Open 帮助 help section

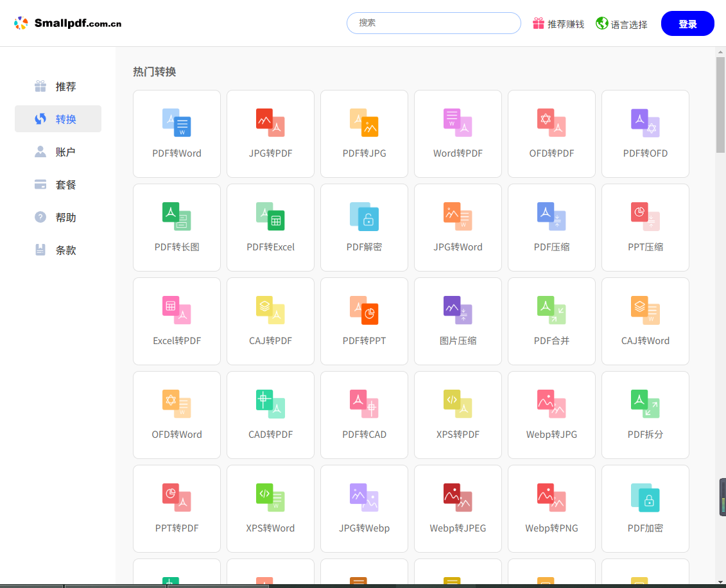click(x=58, y=217)
